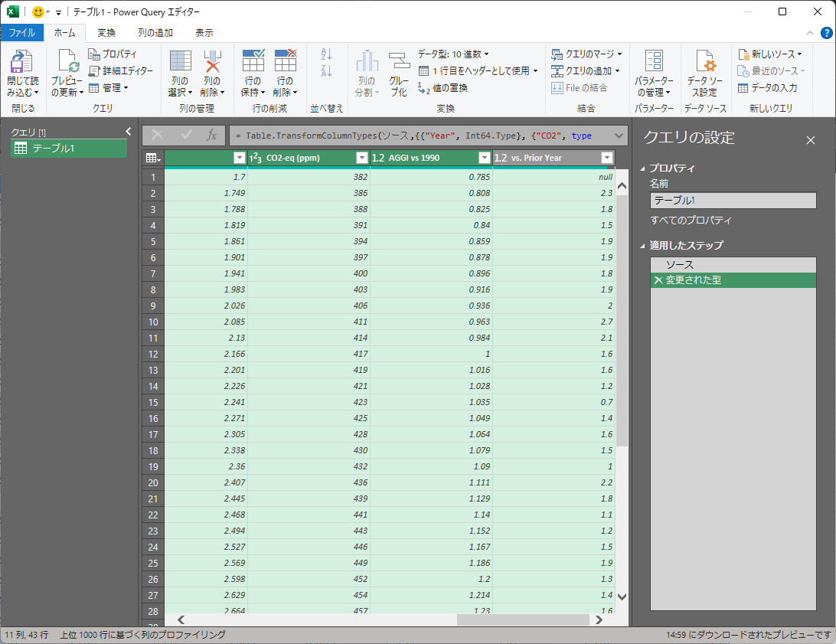Collapse the ribbon with the chevron

pyautogui.click(x=810, y=32)
